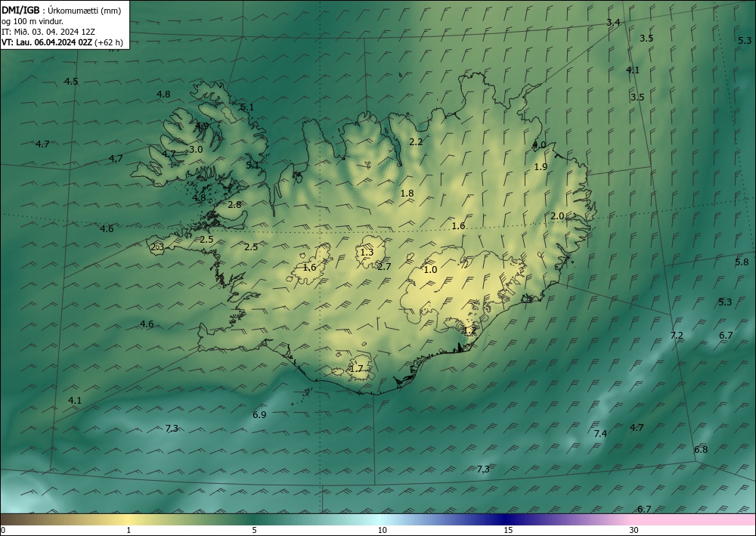Click the '30' tick on the color scale
Image resolution: width=756 pixels, height=536 pixels.
click(x=634, y=530)
